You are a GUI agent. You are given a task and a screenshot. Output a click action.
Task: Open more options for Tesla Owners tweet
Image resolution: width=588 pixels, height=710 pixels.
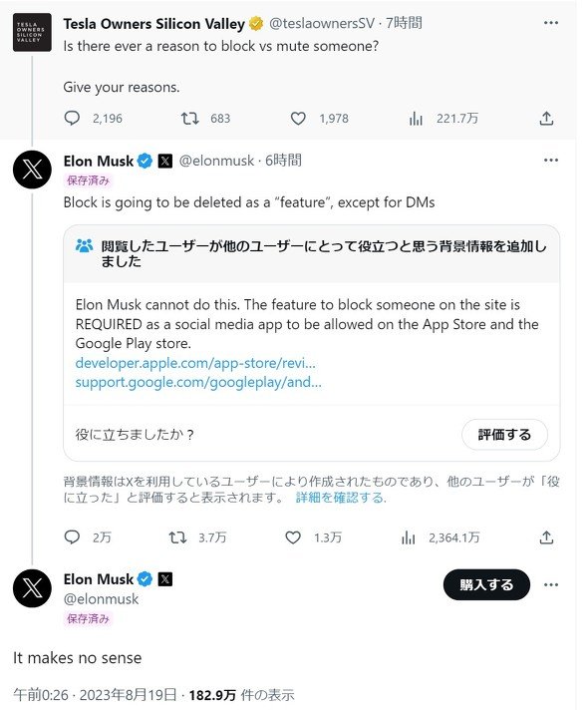pos(550,23)
